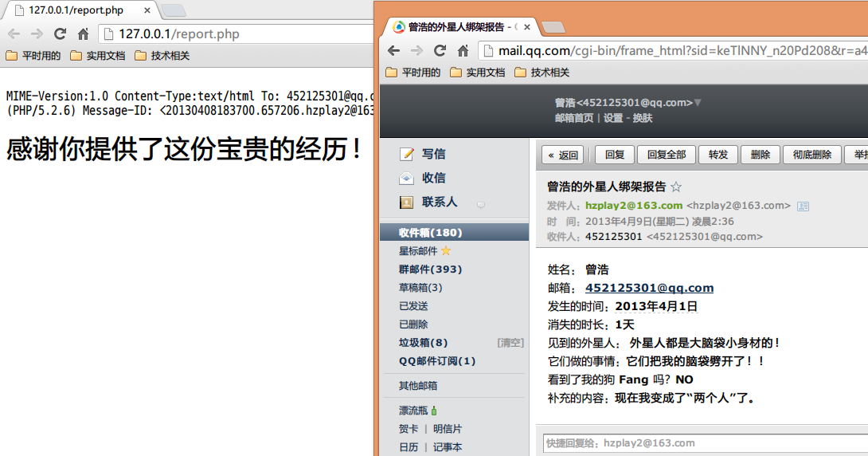Open 其他邮箱 section
The width and height of the screenshot is (868, 456).
pyautogui.click(x=418, y=386)
